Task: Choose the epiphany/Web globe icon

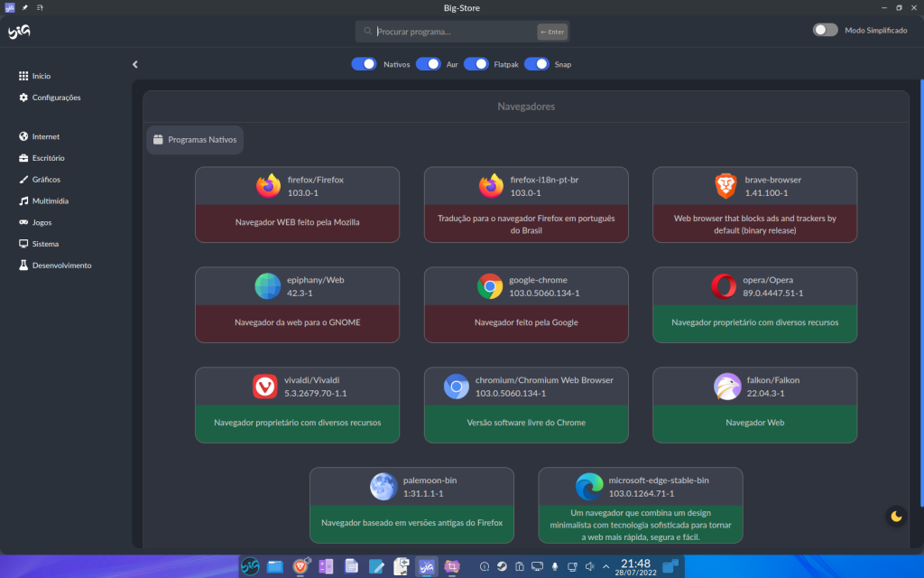Action: (x=267, y=286)
